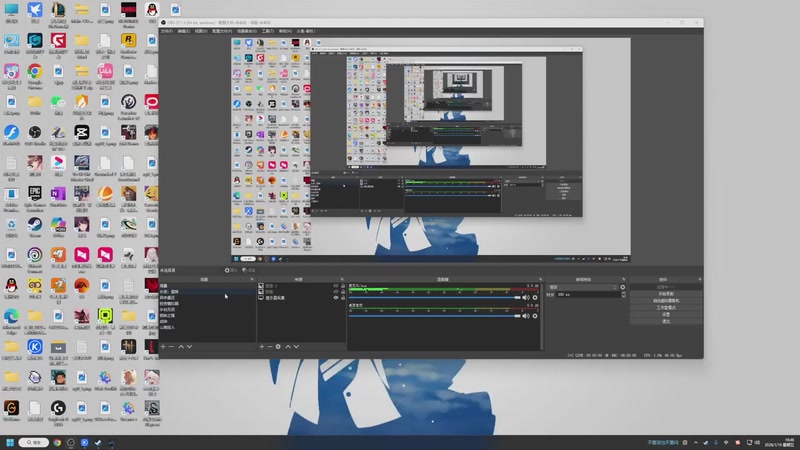Mute the first mixer channel with its speaker icon
800x450 pixels.
pos(526,297)
